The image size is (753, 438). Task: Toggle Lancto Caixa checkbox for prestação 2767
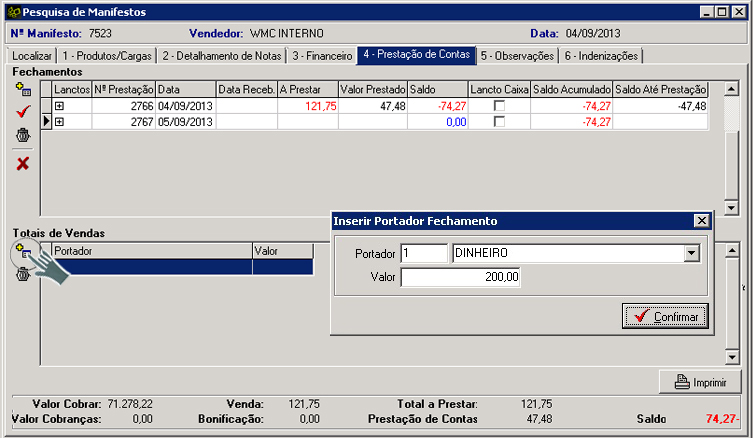point(499,121)
